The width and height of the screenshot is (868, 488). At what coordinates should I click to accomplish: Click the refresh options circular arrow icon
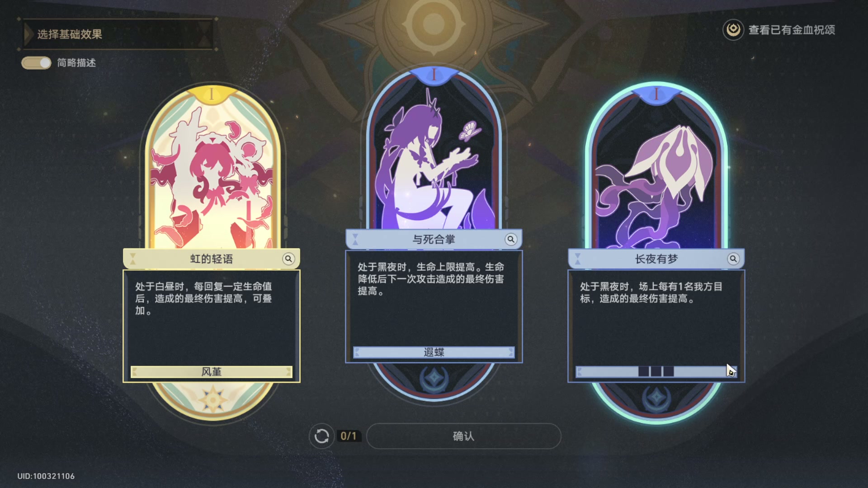click(x=321, y=436)
